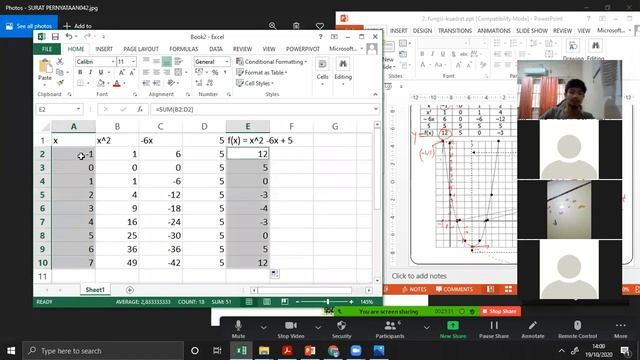Toggle Align Right in Alignment group

pyautogui.click(x=167, y=72)
